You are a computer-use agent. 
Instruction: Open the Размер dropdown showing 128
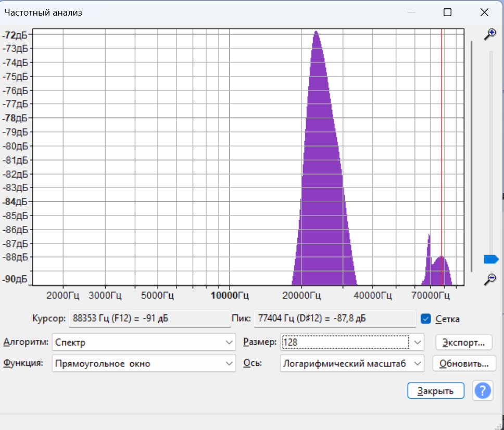point(352,342)
